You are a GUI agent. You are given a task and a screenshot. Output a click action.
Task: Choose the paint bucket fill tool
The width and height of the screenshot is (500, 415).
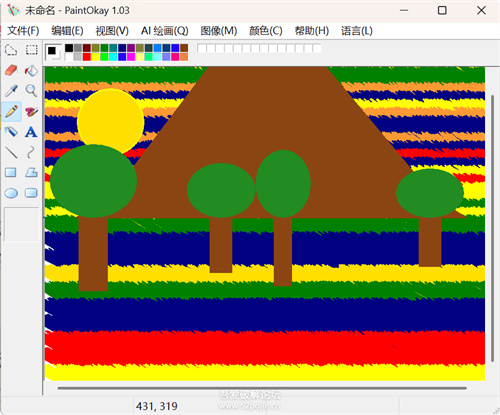(x=32, y=70)
